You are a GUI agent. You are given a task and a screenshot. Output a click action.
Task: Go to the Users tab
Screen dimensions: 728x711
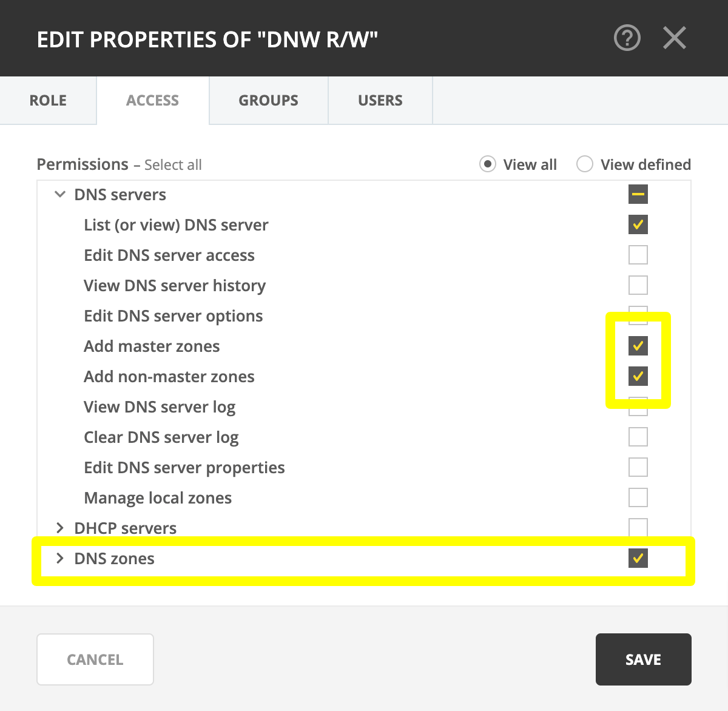click(380, 101)
